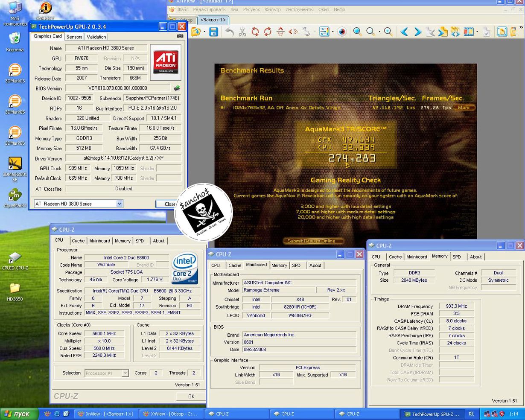
Task: Open SPD tab in the CPU-Z Memory window
Action: click(457, 257)
